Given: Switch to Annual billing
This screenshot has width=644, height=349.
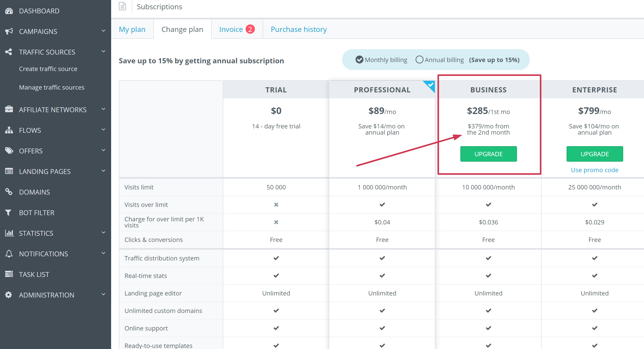Looking at the screenshot, I should [419, 59].
